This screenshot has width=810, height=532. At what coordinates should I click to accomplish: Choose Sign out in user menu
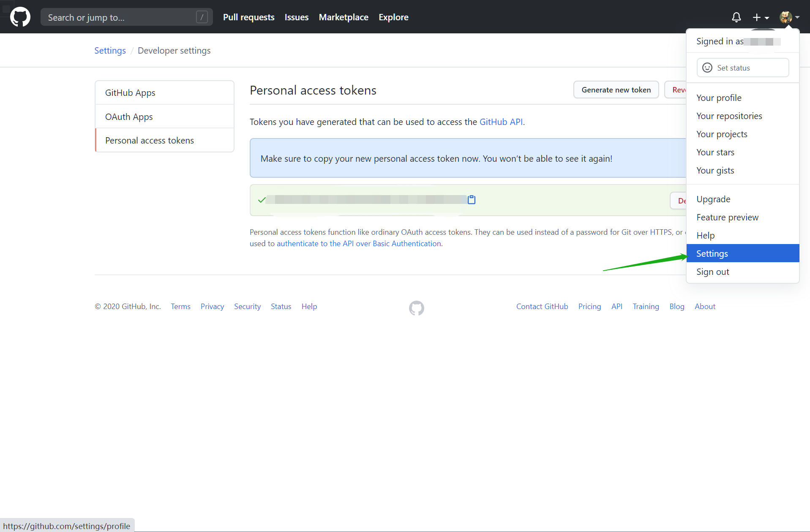tap(742, 272)
